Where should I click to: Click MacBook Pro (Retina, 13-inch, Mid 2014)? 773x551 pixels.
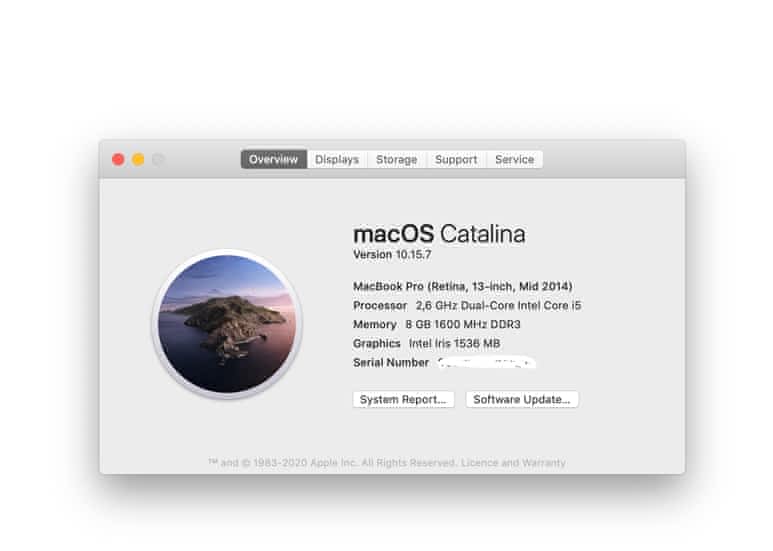[x=462, y=286]
